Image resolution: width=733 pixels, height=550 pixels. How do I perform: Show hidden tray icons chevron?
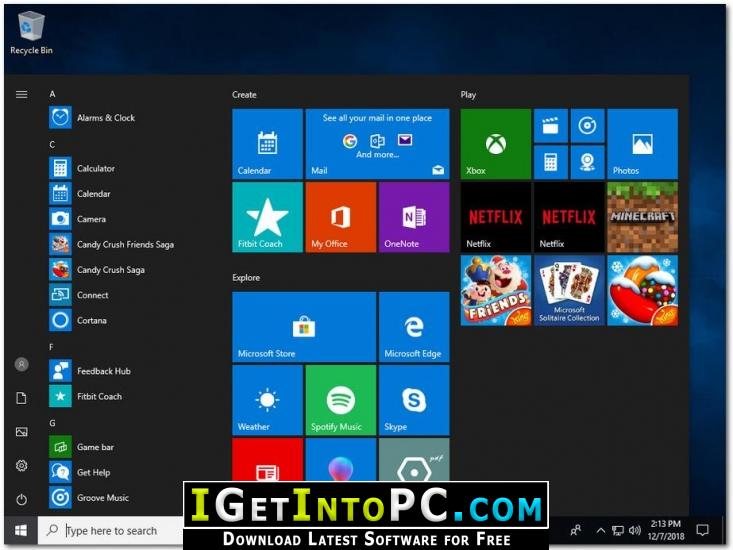click(x=601, y=530)
